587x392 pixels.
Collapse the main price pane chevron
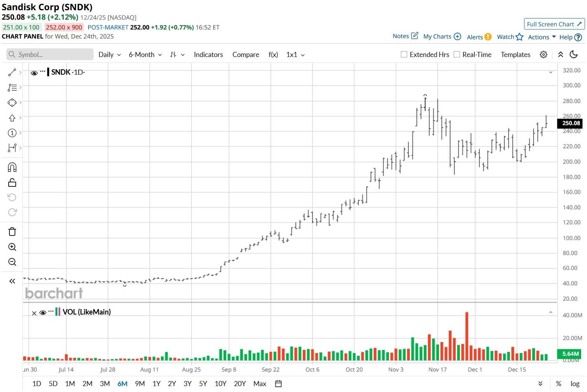[551, 72]
